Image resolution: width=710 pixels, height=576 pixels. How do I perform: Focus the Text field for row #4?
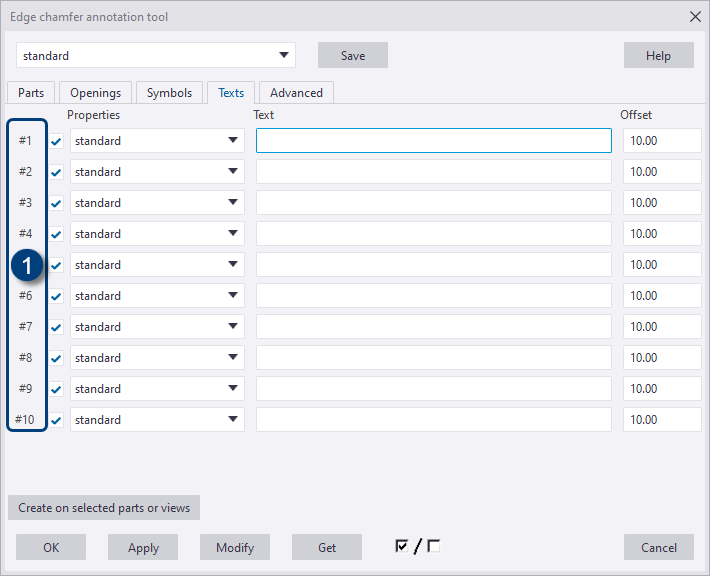pos(434,234)
